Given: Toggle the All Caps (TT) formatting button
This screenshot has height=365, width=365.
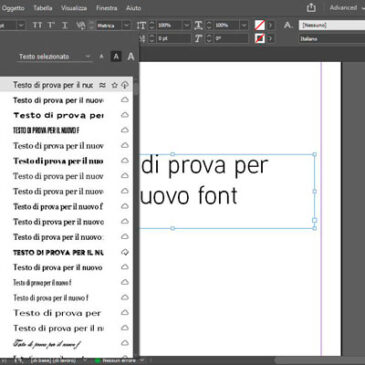Looking at the screenshot, I should point(37,25).
